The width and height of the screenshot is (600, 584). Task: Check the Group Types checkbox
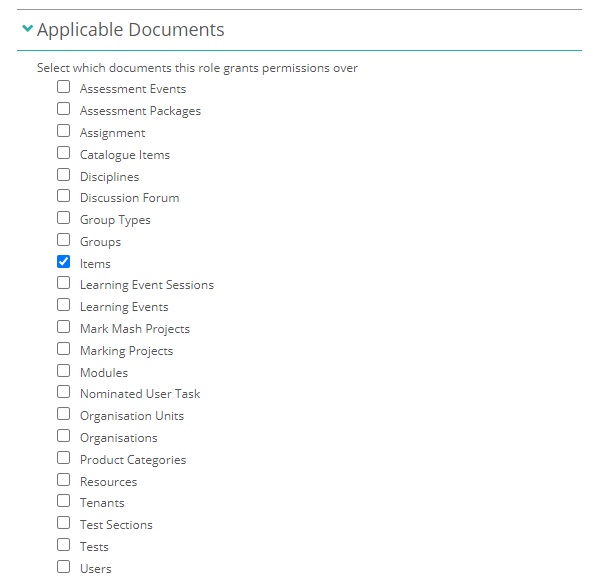click(64, 218)
